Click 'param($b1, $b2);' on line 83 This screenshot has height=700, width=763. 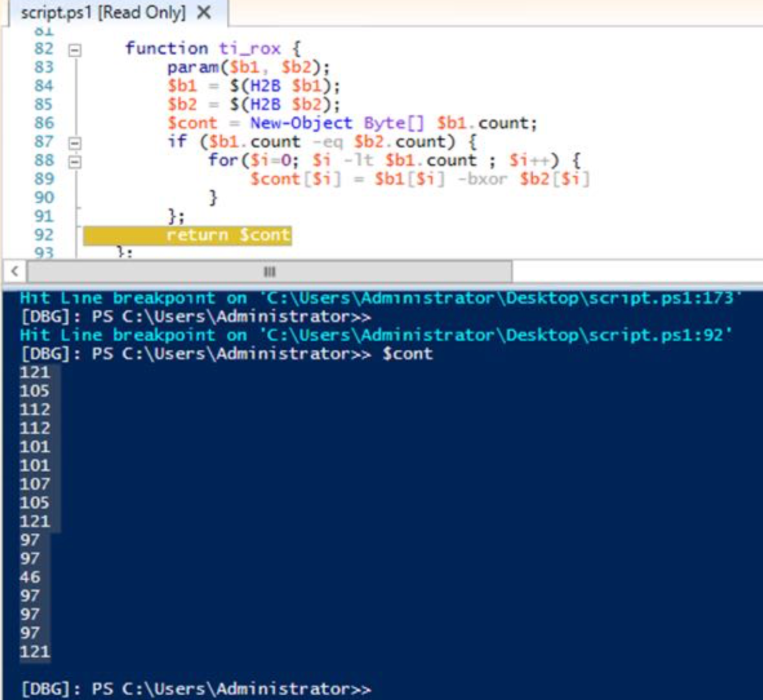tap(248, 67)
